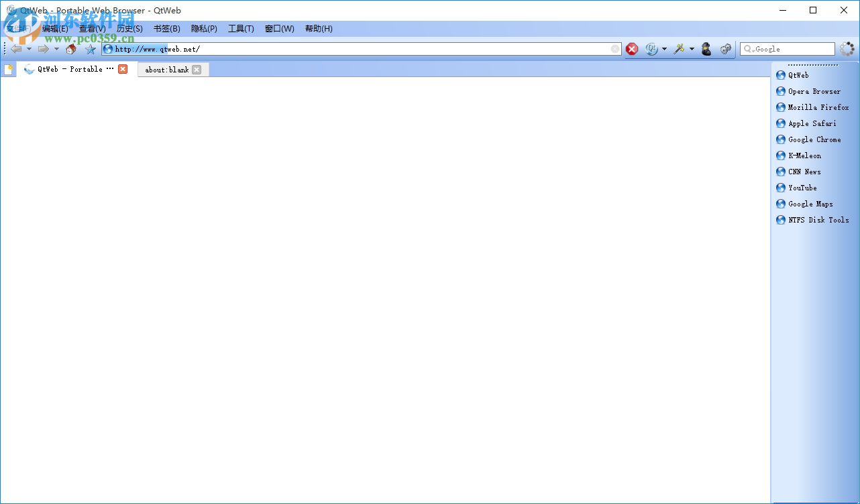Go back with the left arrow button
Image resolution: width=860 pixels, height=504 pixels.
click(17, 49)
